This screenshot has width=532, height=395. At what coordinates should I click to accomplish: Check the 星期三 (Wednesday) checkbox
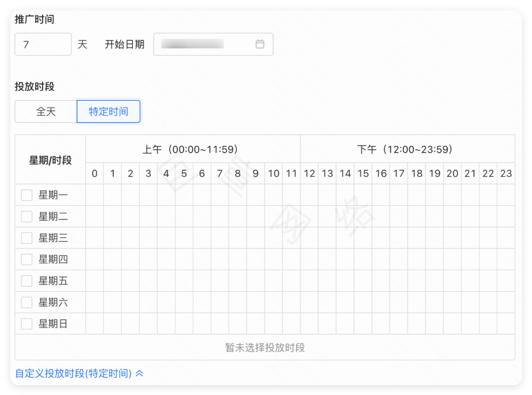26,237
